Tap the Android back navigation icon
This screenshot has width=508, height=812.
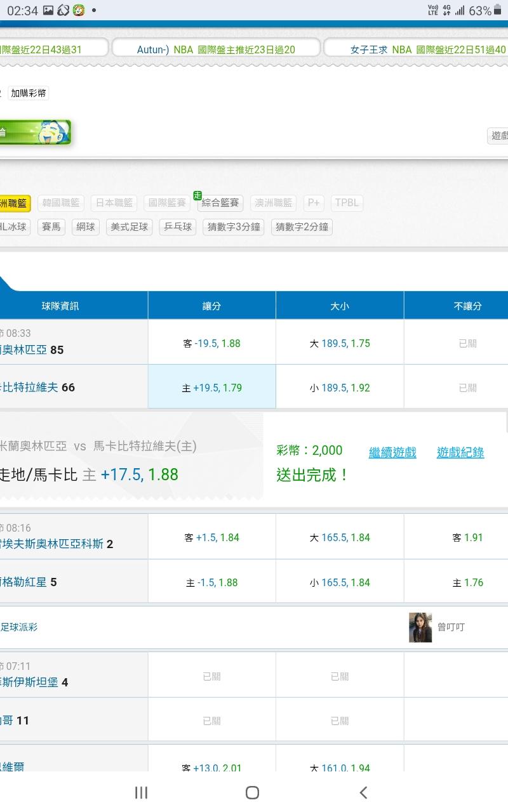[363, 792]
